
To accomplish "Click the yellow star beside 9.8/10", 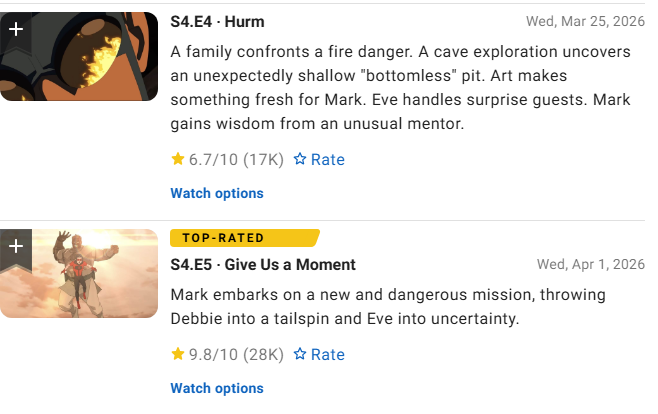I will coord(177,354).
